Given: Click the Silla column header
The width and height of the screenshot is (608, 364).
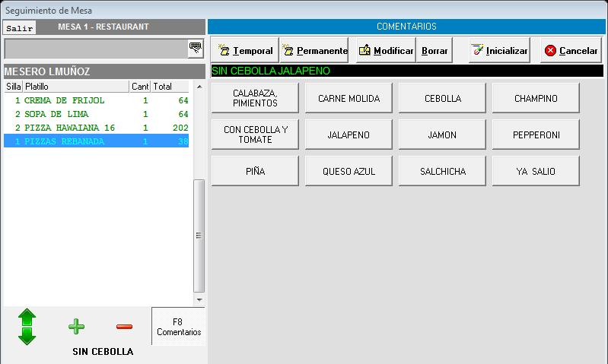Looking at the screenshot, I should click(x=14, y=87).
